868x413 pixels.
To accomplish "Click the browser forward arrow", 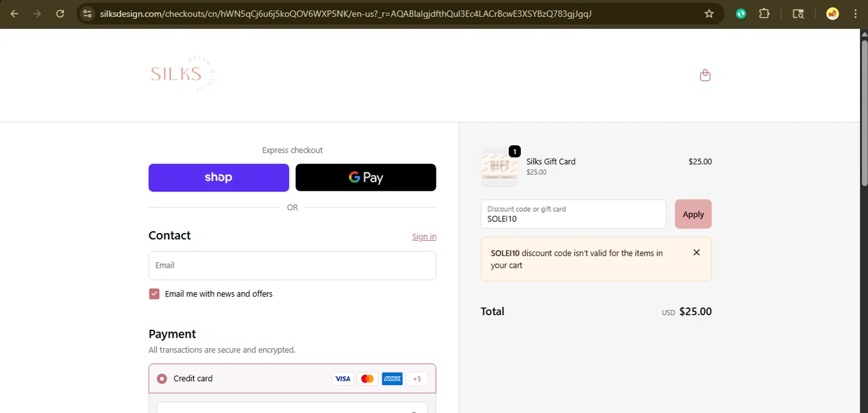I will tap(37, 14).
